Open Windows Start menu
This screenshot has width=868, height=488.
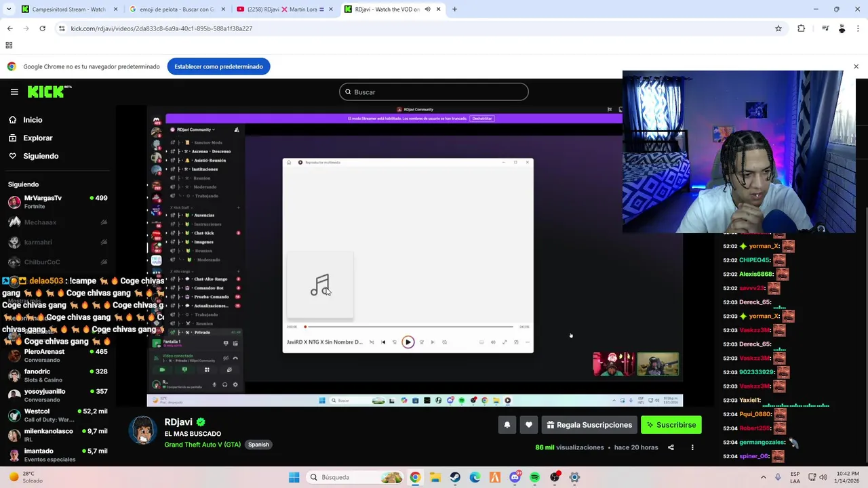click(x=294, y=477)
